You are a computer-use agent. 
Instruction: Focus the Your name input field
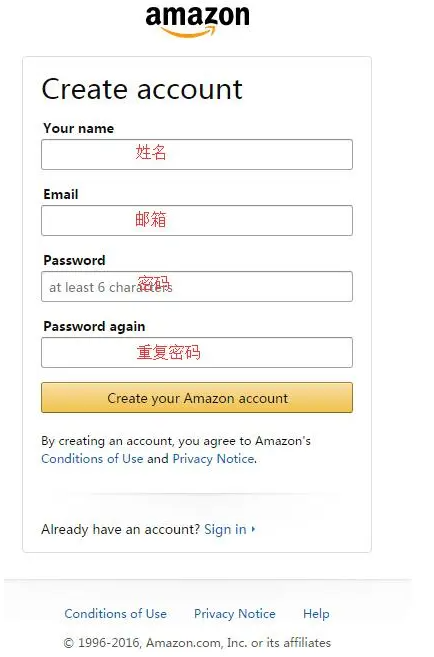pyautogui.click(x=197, y=155)
